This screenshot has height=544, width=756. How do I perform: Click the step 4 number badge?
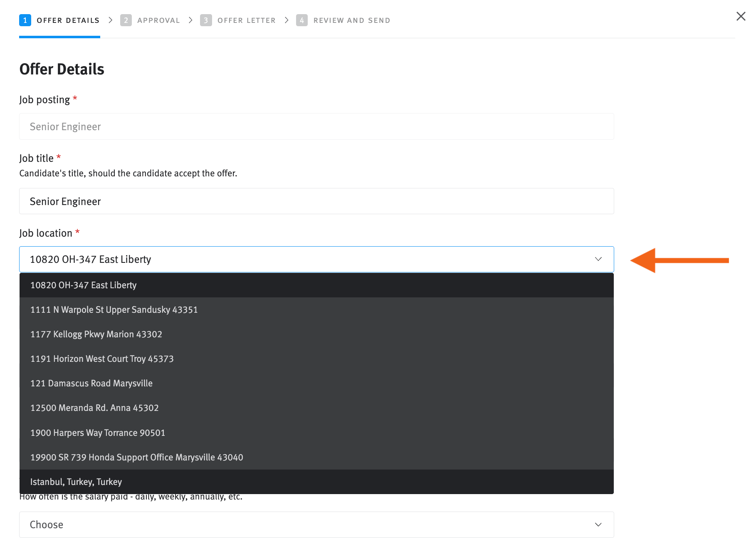pyautogui.click(x=302, y=20)
